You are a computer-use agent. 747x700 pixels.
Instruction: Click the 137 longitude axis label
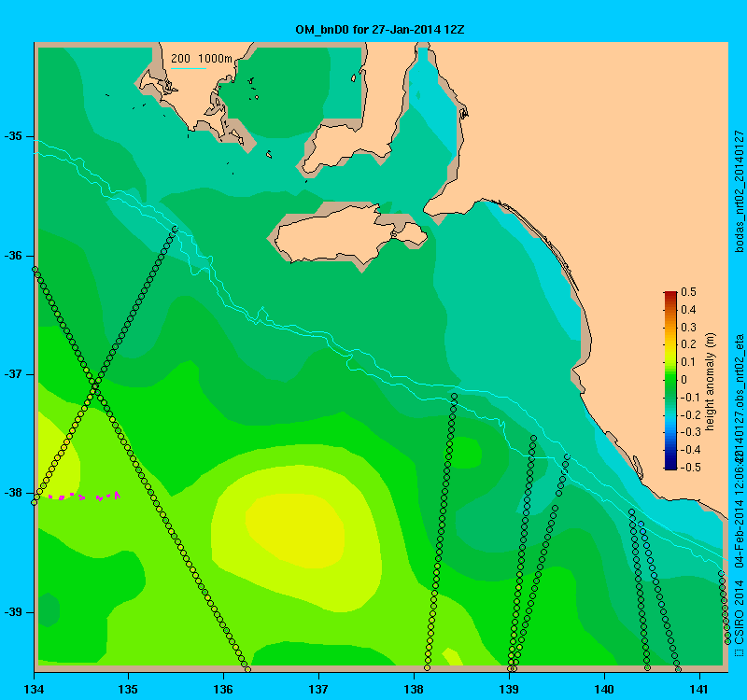pyautogui.click(x=318, y=689)
